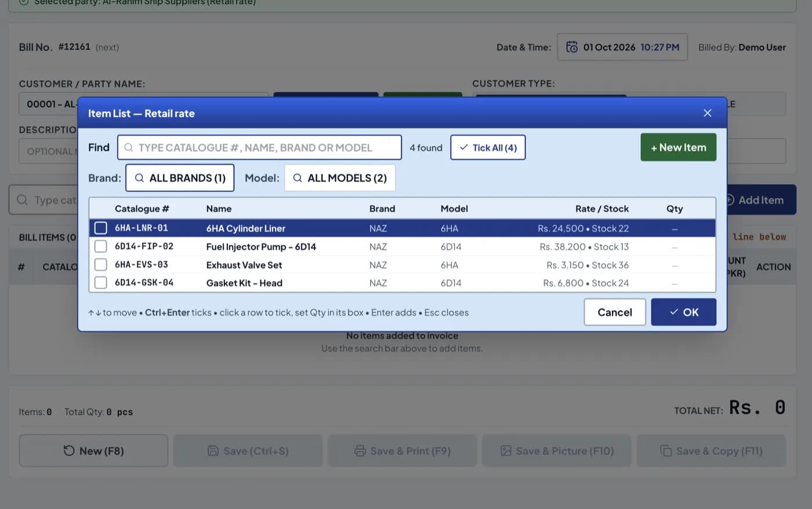Click the date and time field

[x=622, y=47]
